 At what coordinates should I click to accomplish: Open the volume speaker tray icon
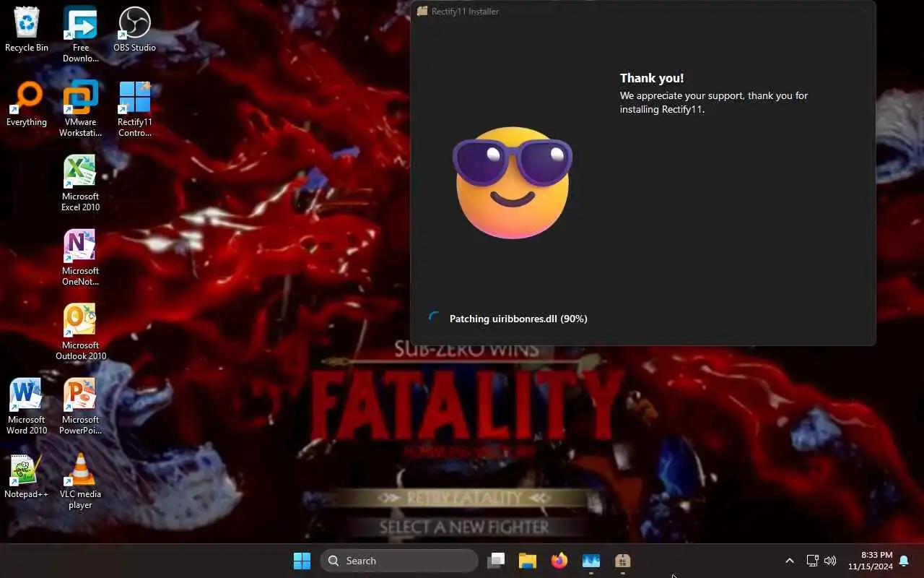(x=830, y=561)
